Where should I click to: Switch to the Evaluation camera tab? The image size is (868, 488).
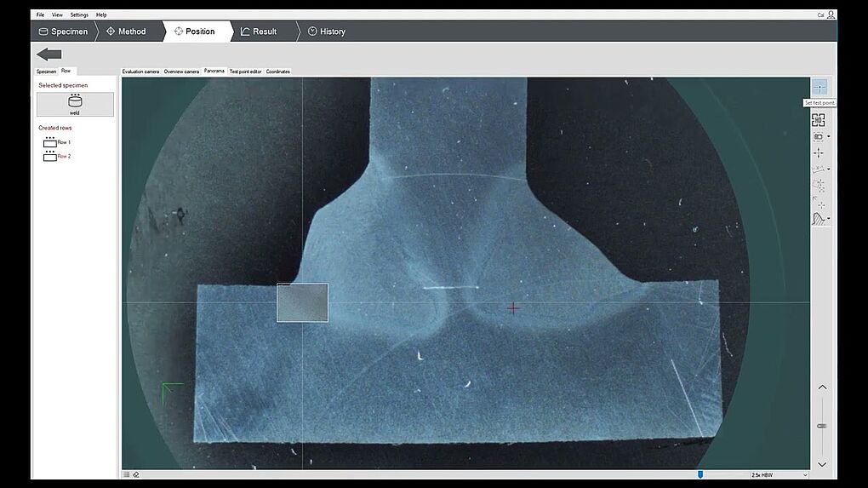[140, 72]
